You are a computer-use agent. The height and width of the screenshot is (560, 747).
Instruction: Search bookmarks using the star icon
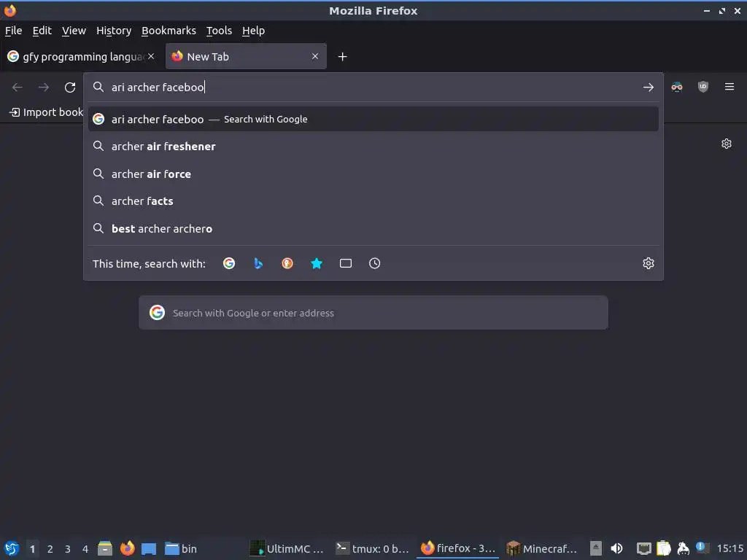pyautogui.click(x=317, y=263)
